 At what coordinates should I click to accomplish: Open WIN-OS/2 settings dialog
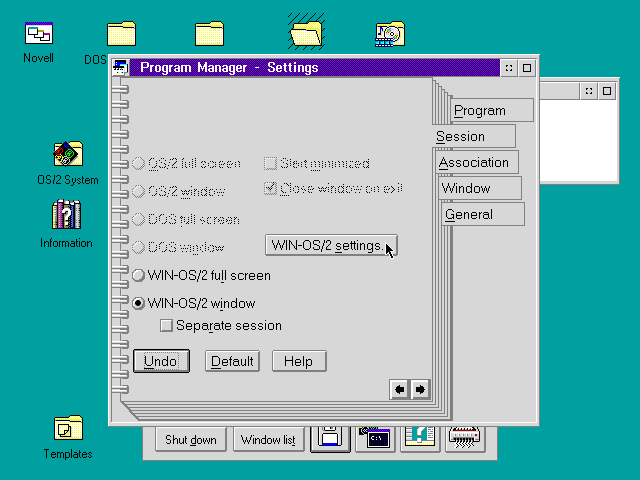point(331,245)
